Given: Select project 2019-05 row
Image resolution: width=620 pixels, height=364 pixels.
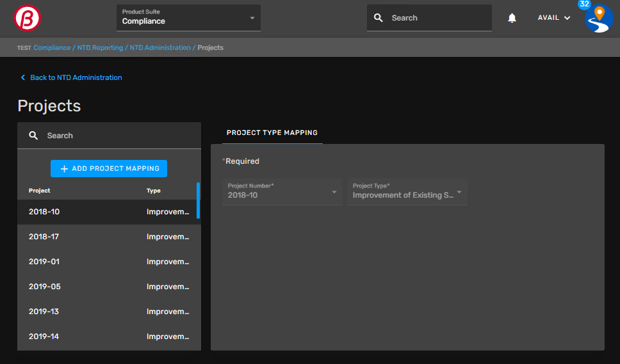Looking at the screenshot, I should coord(109,287).
